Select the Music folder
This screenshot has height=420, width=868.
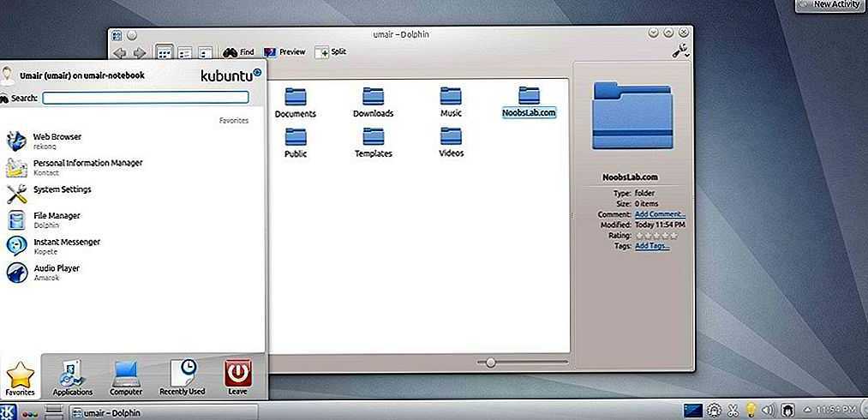pos(451,103)
